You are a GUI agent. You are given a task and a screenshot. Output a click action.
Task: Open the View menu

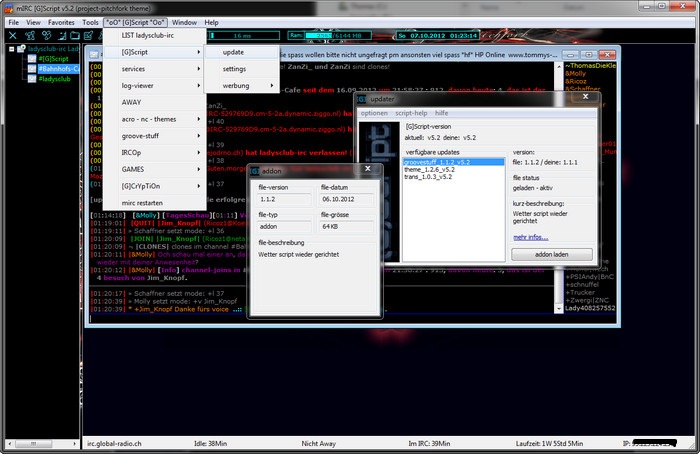(x=33, y=22)
